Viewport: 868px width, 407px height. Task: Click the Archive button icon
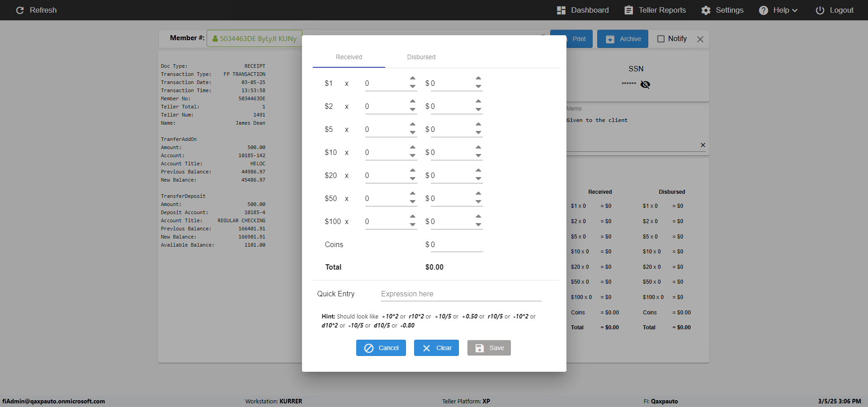click(x=610, y=39)
